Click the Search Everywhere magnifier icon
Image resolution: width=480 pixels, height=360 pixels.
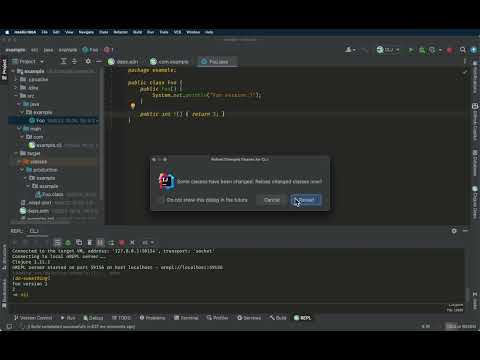tap(463, 50)
